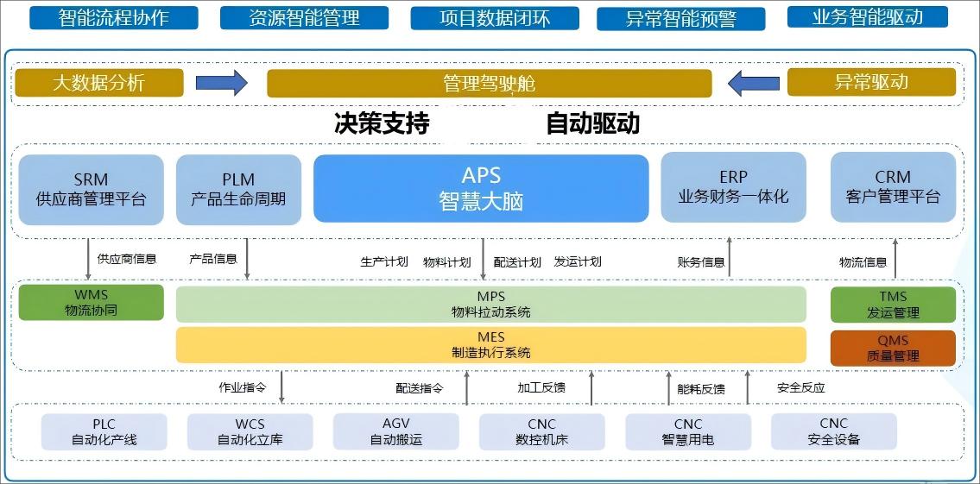Click the 发运计划 label
980x484 pixels.
click(579, 261)
